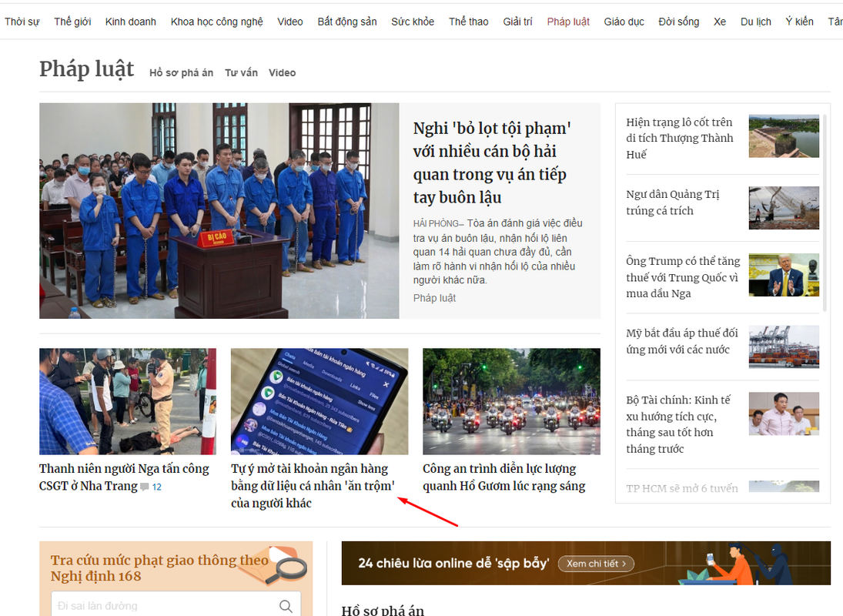Viewport: 843px width, 616px height.
Task: Click the fishing nets thumbnail
Action: pyautogui.click(x=784, y=208)
